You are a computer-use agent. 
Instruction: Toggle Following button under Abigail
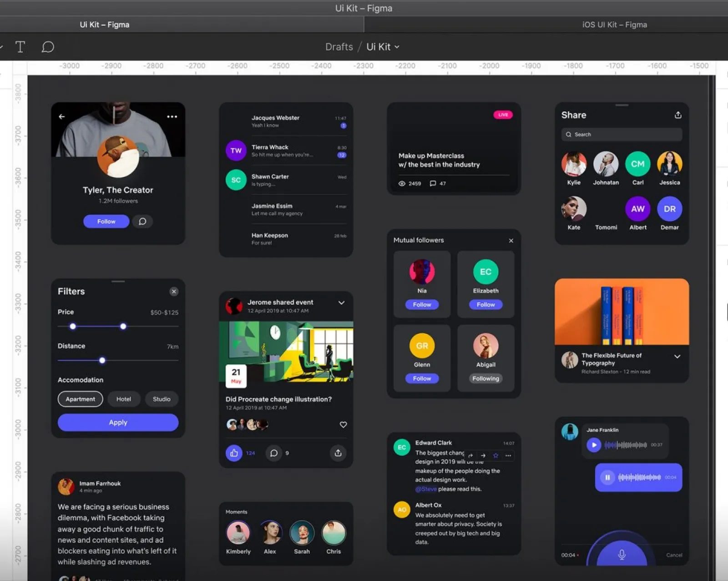pos(485,379)
